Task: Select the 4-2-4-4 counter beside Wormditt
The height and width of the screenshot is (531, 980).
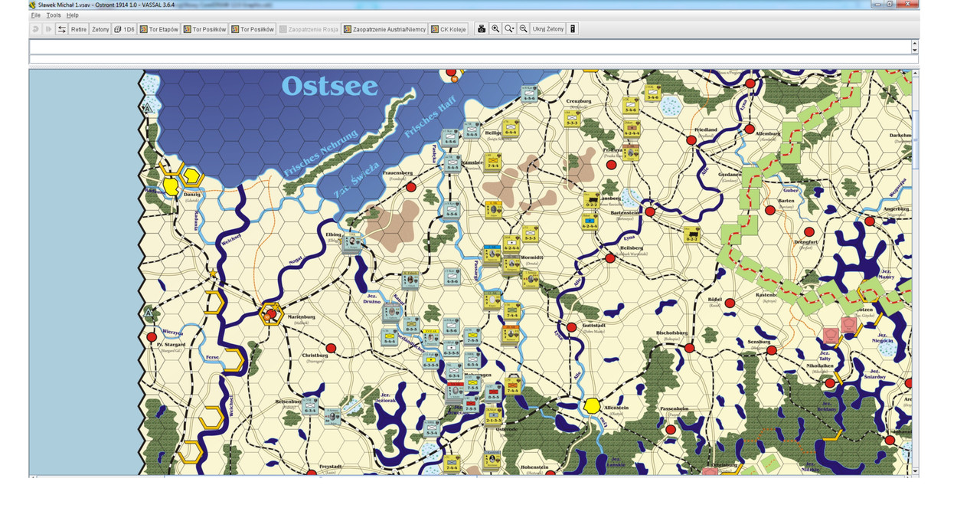Action: (511, 243)
